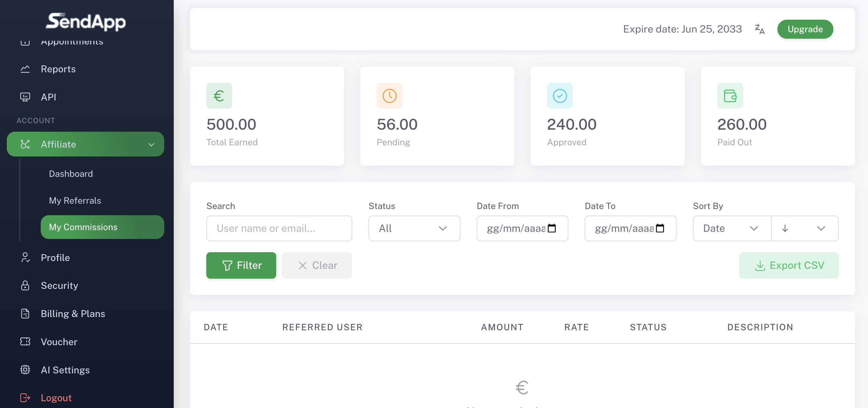Open the Sort By Date dropdown
The height and width of the screenshot is (408, 868).
[732, 228]
